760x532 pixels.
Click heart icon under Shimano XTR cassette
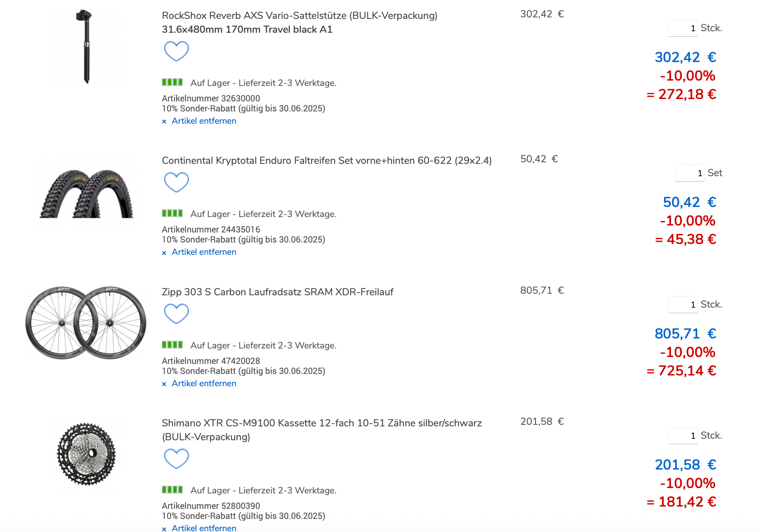pyautogui.click(x=176, y=458)
